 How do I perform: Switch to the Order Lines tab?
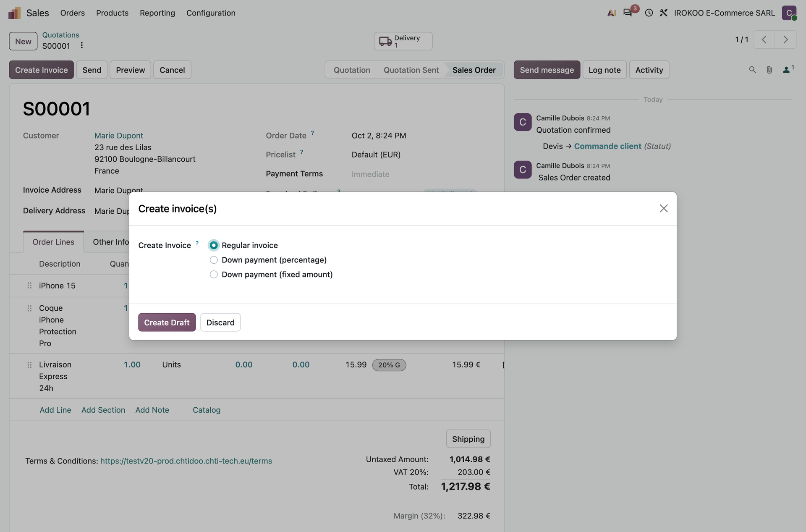pos(53,242)
